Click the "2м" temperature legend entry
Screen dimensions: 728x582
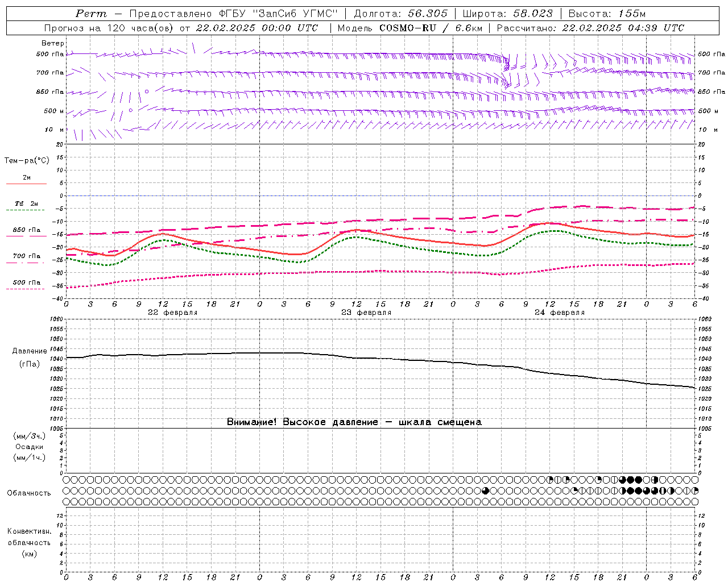coord(27,177)
